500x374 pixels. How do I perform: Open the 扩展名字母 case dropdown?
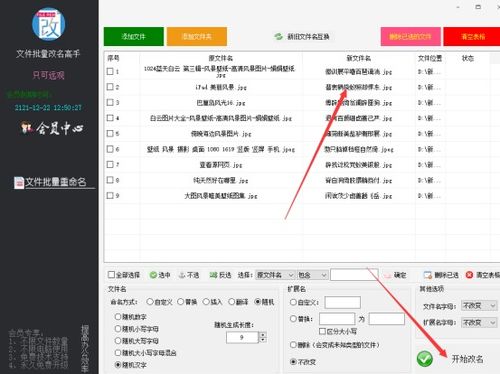coord(479,323)
